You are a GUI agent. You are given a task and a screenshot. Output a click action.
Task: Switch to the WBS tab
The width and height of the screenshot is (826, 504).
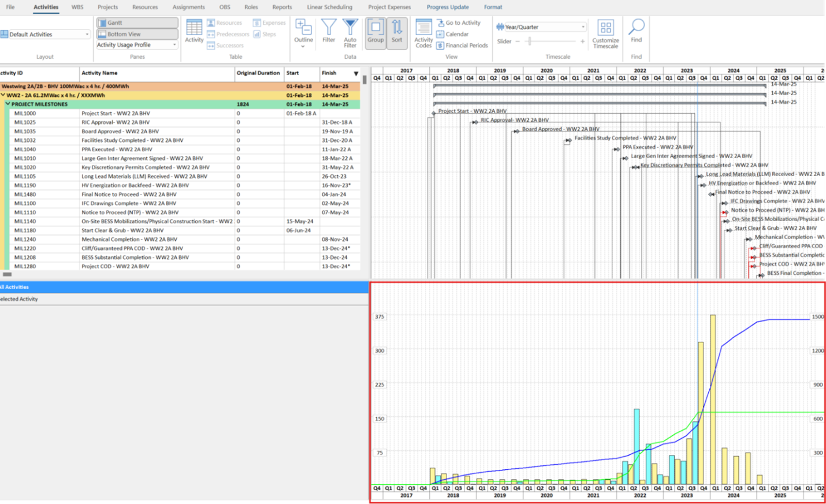(x=77, y=7)
